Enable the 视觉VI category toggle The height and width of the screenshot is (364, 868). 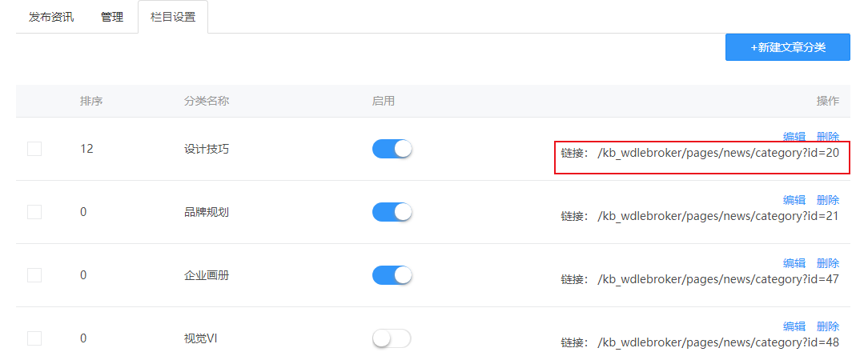pyautogui.click(x=392, y=338)
